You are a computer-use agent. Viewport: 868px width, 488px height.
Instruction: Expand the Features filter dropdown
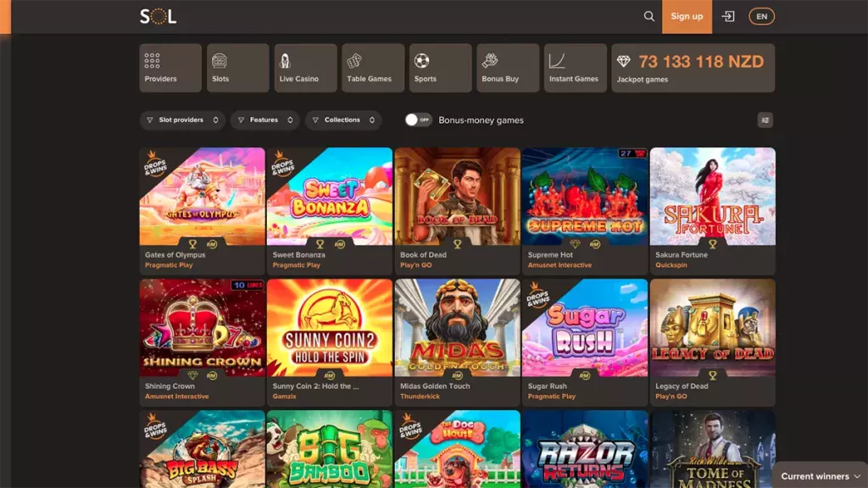point(264,120)
